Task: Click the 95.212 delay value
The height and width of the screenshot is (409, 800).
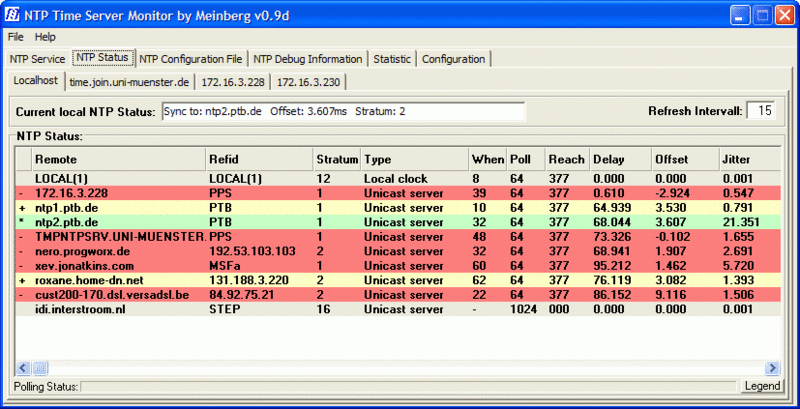Action: 612,266
